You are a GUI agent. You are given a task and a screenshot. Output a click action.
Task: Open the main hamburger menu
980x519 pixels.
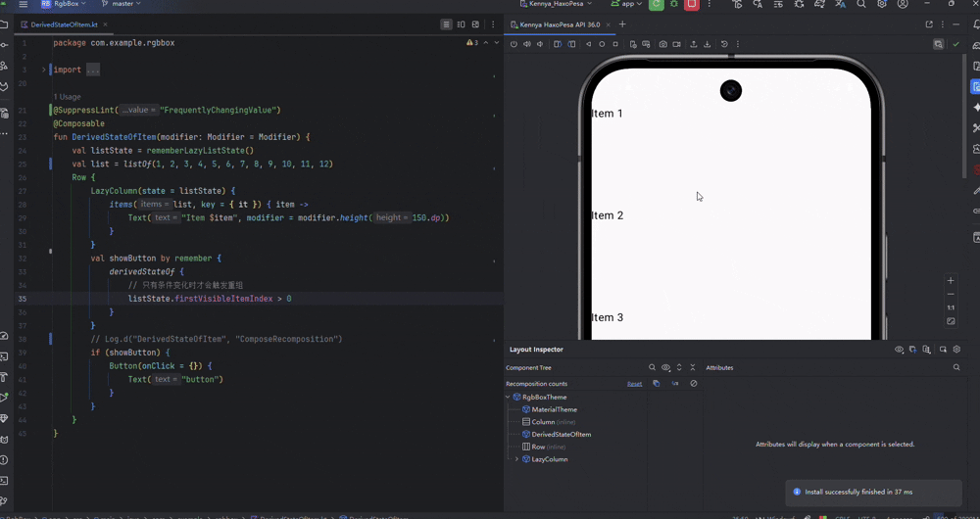(x=24, y=4)
